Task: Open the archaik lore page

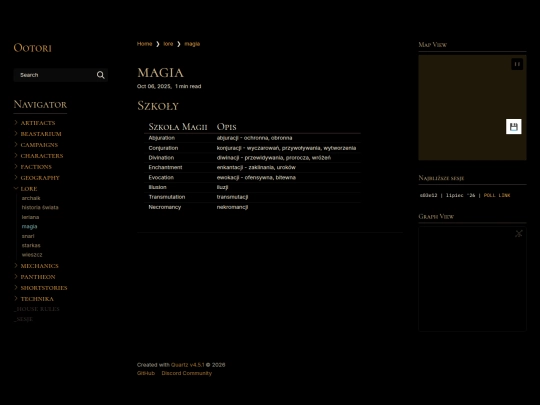Action: (x=31, y=198)
